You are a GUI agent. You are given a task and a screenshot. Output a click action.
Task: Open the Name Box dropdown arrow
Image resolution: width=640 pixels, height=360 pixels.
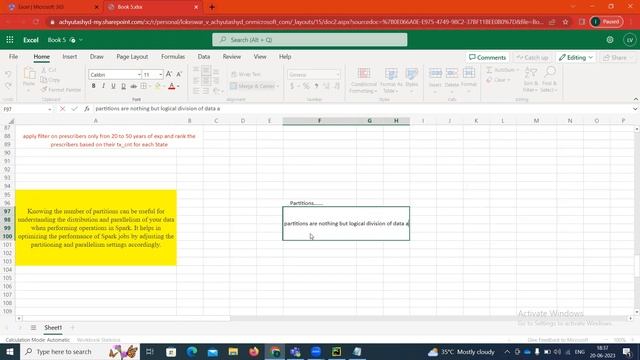tap(50, 109)
